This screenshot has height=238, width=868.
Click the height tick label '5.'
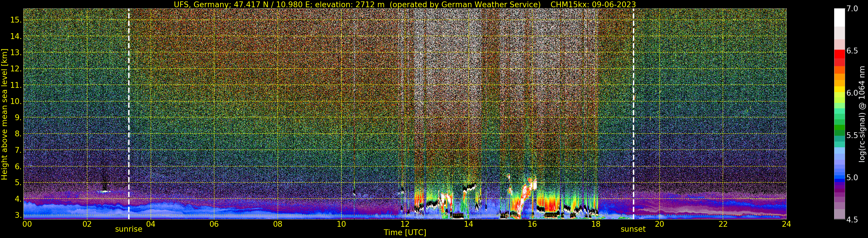click(18, 183)
